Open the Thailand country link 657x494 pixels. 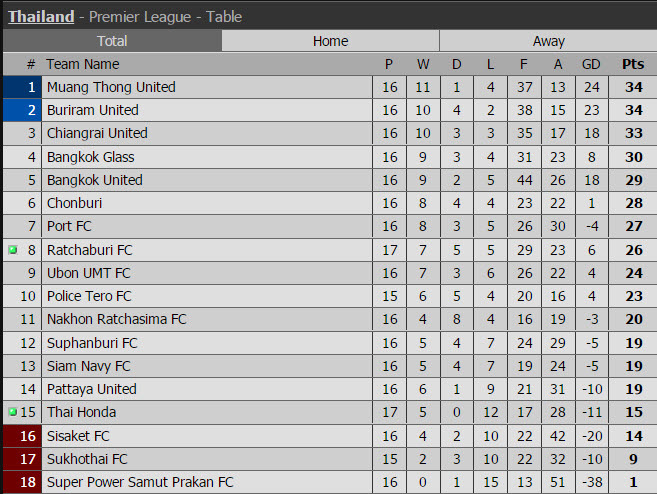point(41,16)
